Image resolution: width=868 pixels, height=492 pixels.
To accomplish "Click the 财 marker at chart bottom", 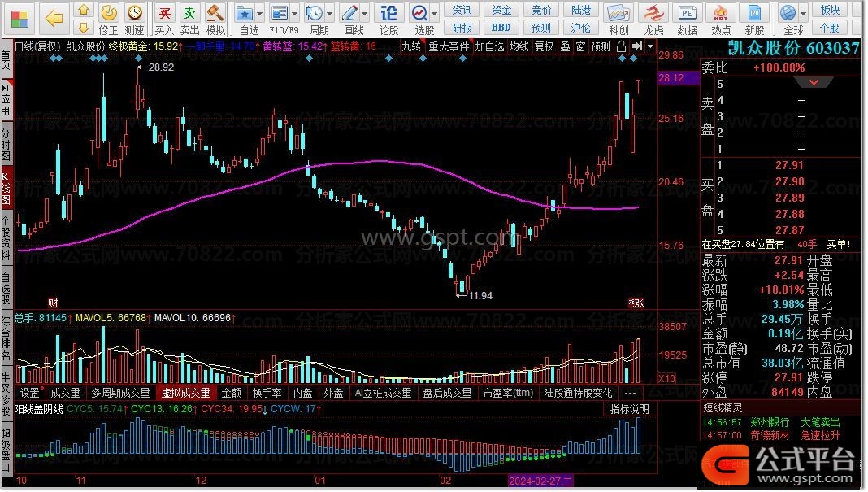I will point(53,303).
